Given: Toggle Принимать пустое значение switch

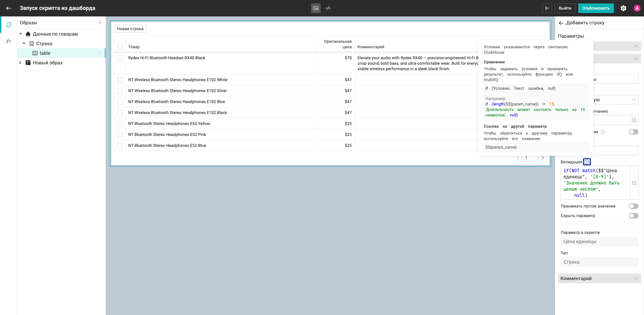Looking at the screenshot, I should click(x=633, y=206).
